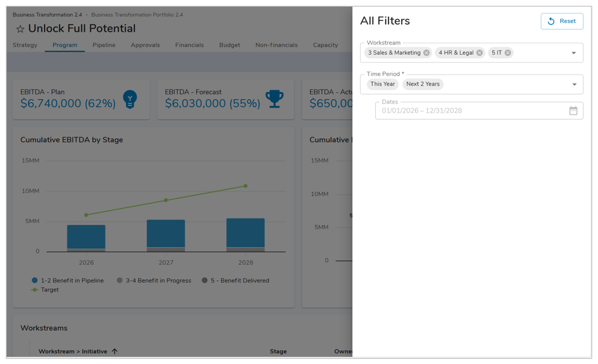This screenshot has width=598, height=364.
Task: Select the This Year time period chip
Action: tap(382, 84)
